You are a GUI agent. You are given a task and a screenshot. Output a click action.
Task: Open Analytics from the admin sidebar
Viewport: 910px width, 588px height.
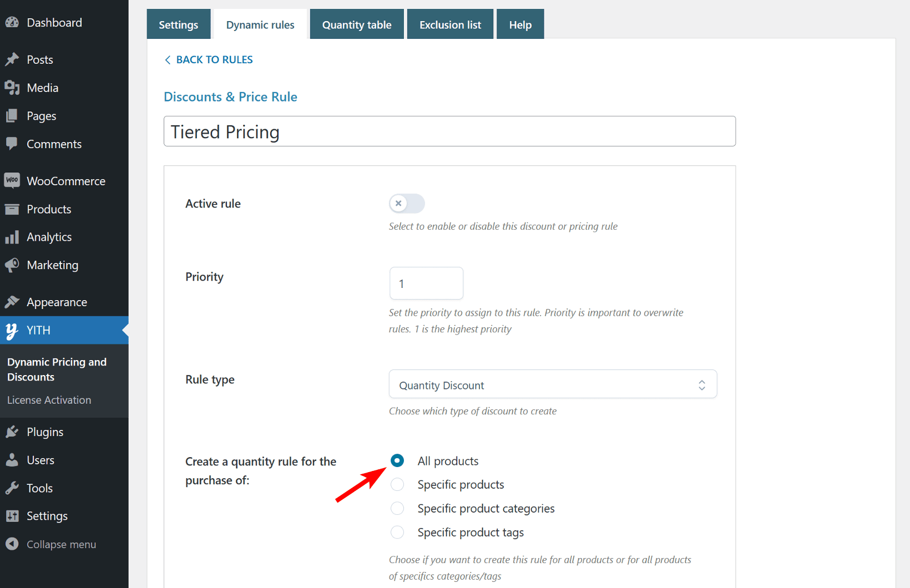tap(13, 237)
